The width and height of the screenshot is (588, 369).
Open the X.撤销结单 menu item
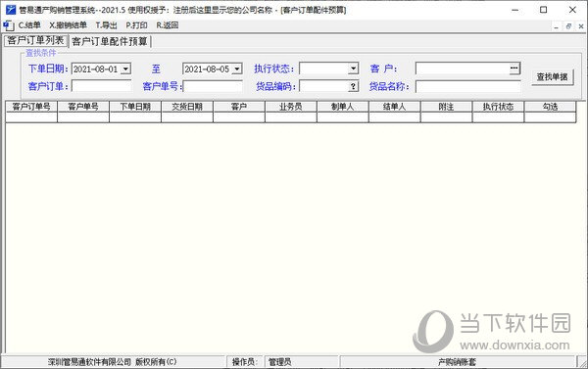68,25
